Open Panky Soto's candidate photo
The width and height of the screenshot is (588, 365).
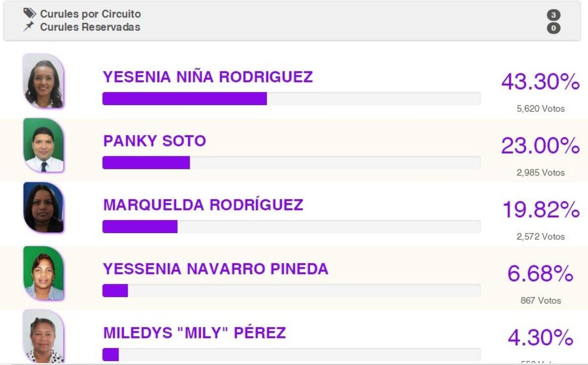click(x=44, y=146)
